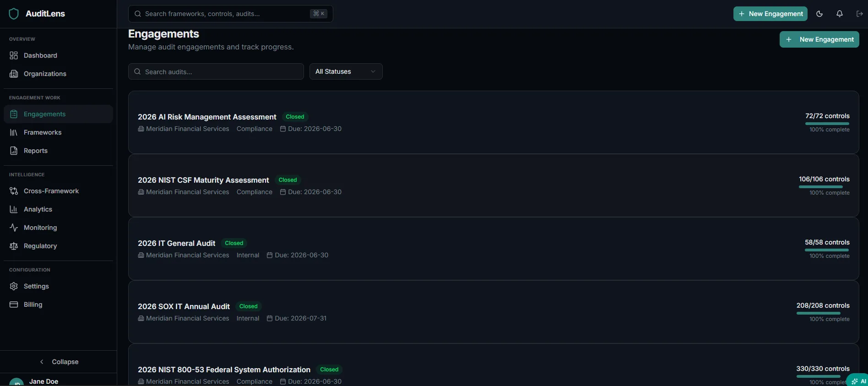
Task: Click building icon in SOX IT Annual row
Action: pyautogui.click(x=141, y=319)
